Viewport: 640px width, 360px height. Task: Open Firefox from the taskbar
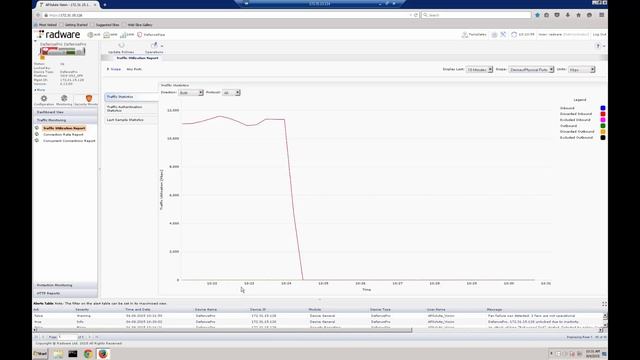pyautogui.click(x=103, y=354)
